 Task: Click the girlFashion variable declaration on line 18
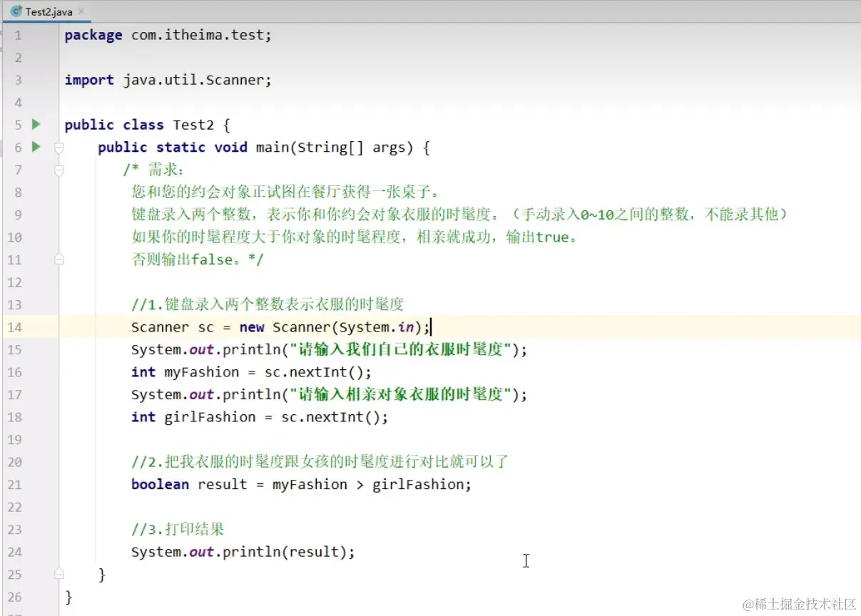(x=260, y=417)
